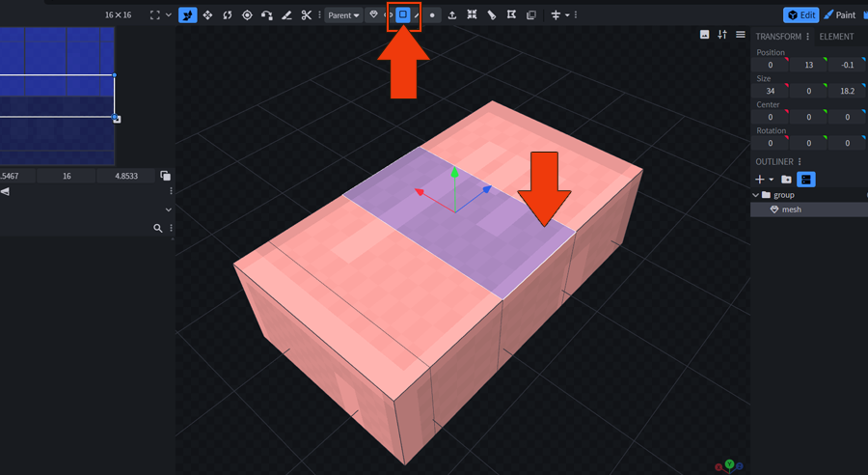
Task: Select the Resize tool
Action: tap(207, 15)
